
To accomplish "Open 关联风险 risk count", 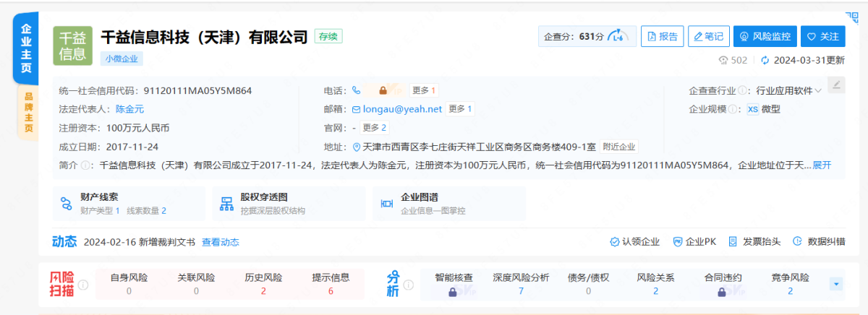I will [196, 284].
